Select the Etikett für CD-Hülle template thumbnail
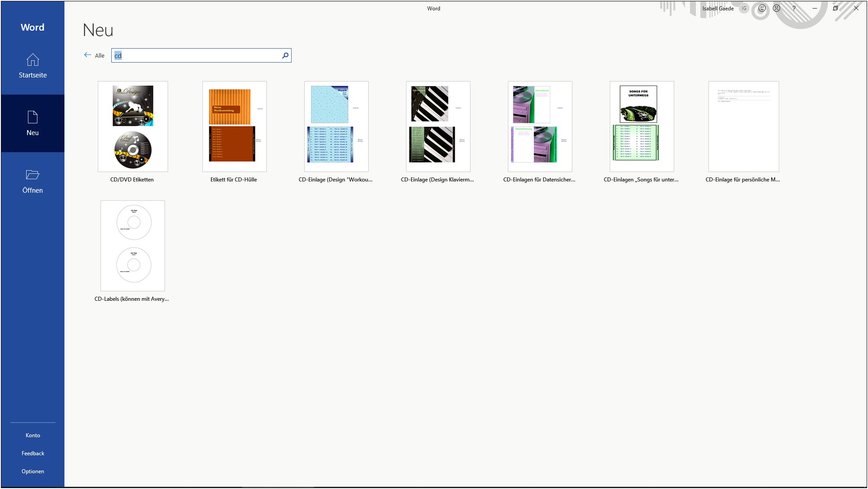This screenshot has height=489, width=868. 234,127
